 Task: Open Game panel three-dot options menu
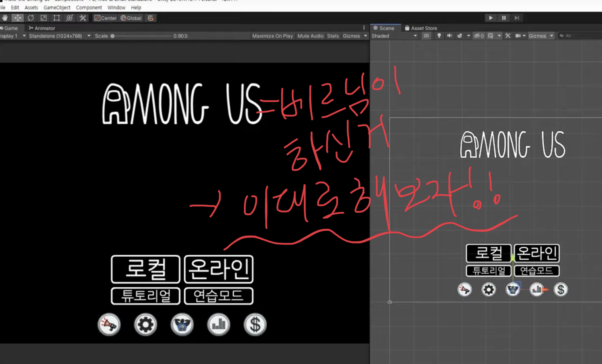[364, 28]
